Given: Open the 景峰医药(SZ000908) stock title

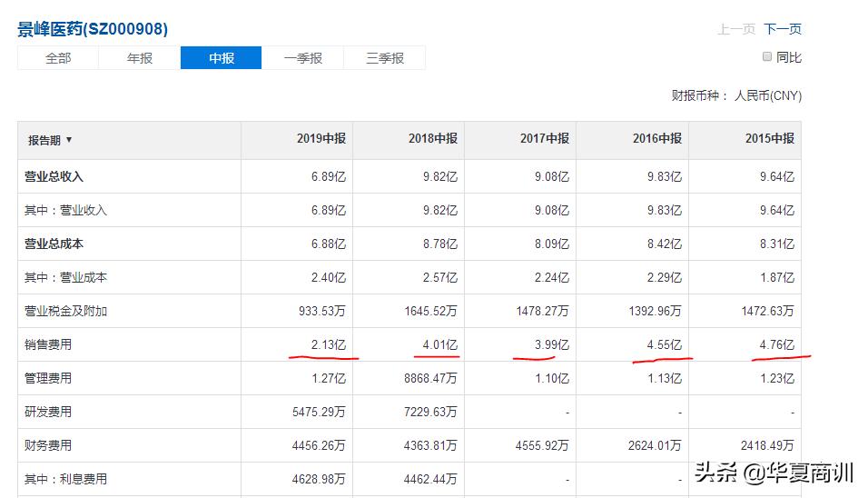Looking at the screenshot, I should point(93,29).
